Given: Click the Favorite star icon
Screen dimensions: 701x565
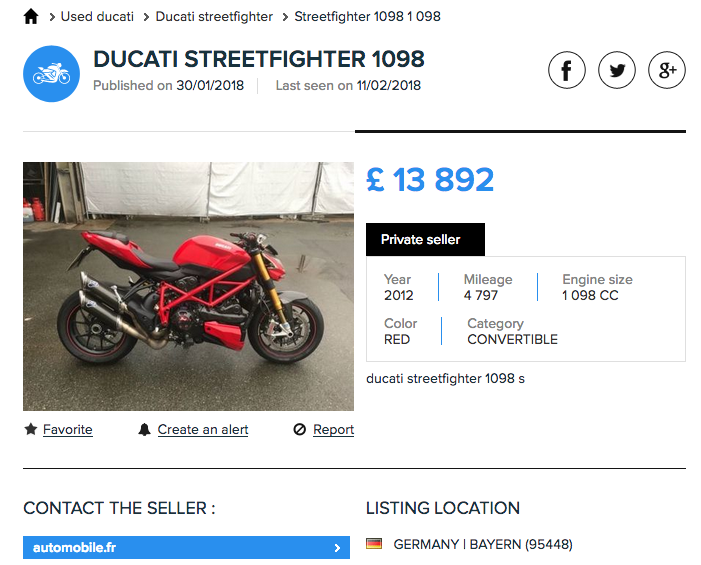Looking at the screenshot, I should (x=31, y=429).
